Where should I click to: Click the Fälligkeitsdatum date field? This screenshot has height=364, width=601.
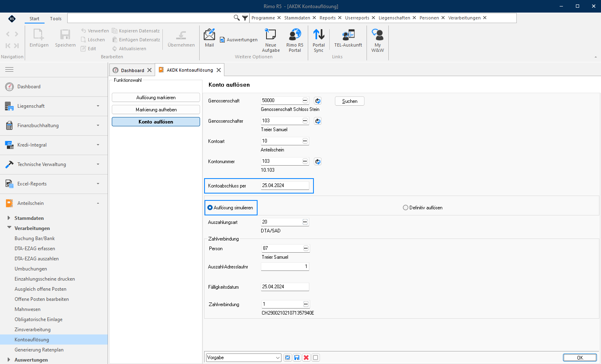coord(285,287)
